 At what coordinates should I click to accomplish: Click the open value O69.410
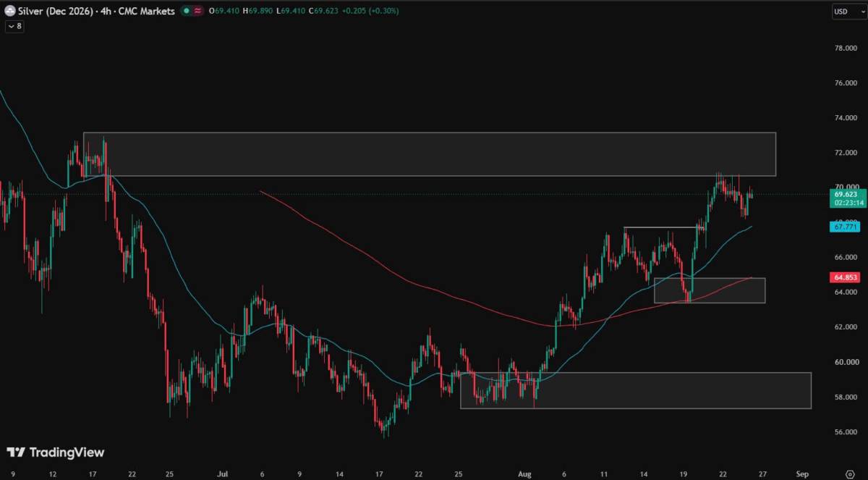click(226, 11)
